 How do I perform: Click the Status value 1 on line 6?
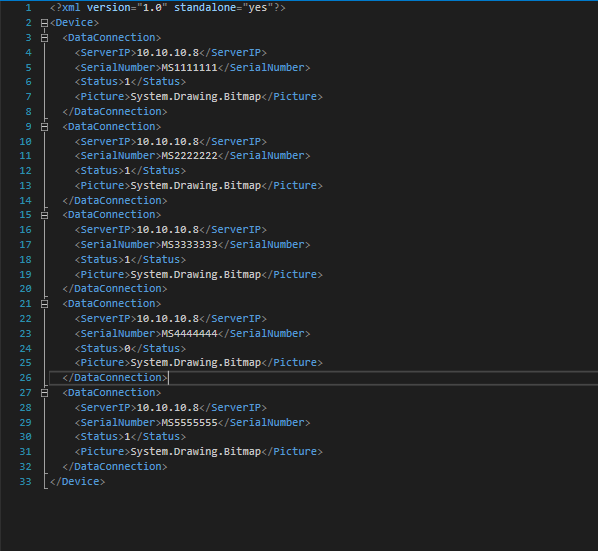click(127, 82)
